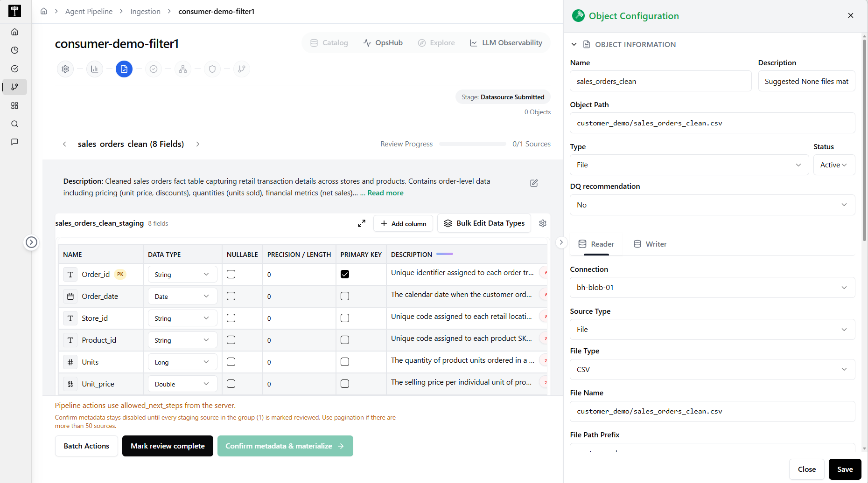
Task: Edit the description with the pencil icon
Action: [x=534, y=183]
